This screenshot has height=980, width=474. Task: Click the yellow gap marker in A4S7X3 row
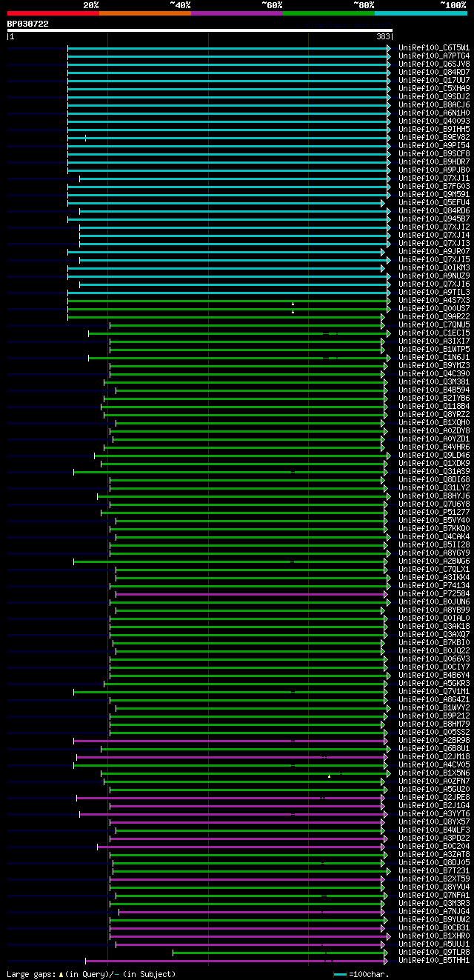click(x=293, y=303)
